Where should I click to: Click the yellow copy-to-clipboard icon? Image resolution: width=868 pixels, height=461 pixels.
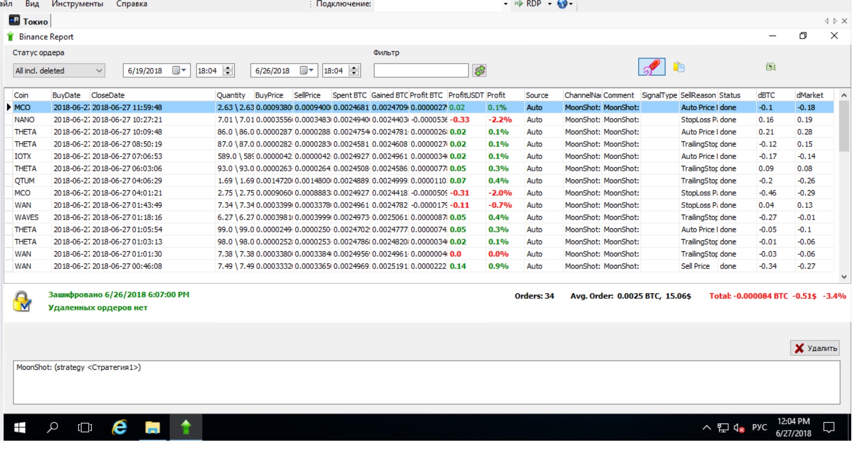pos(679,67)
